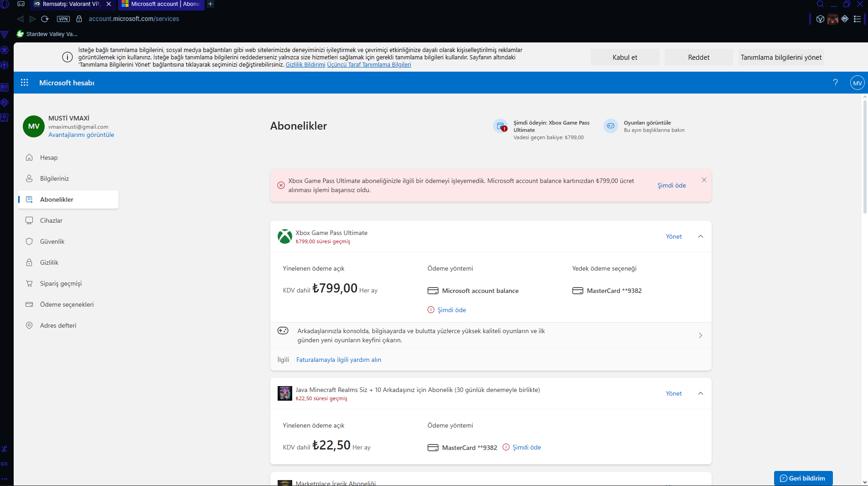Screen dimensions: 868x486
Task: Open a new browser tab
Action: tap(210, 4)
